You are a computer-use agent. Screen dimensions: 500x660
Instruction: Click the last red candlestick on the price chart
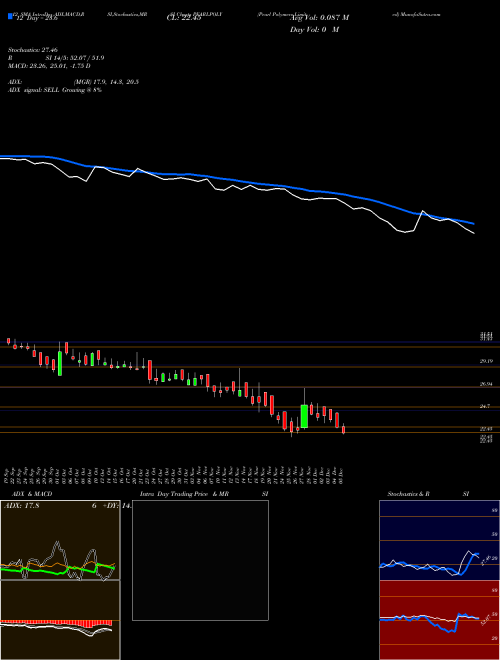[343, 429]
